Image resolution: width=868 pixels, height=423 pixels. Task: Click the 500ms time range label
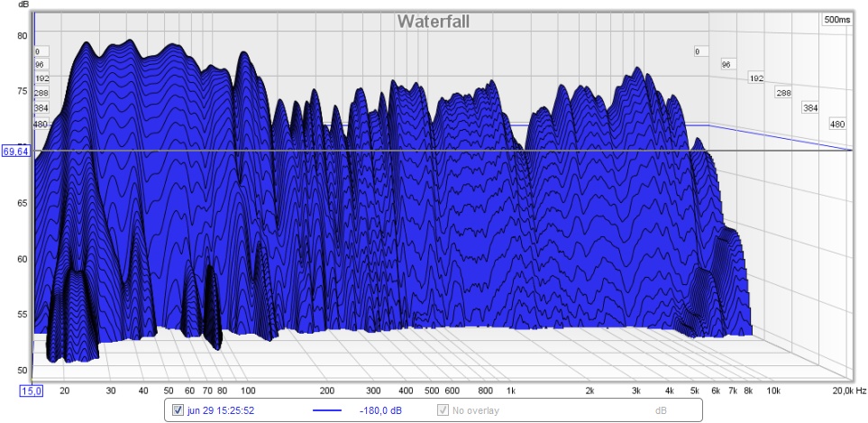[x=837, y=19]
